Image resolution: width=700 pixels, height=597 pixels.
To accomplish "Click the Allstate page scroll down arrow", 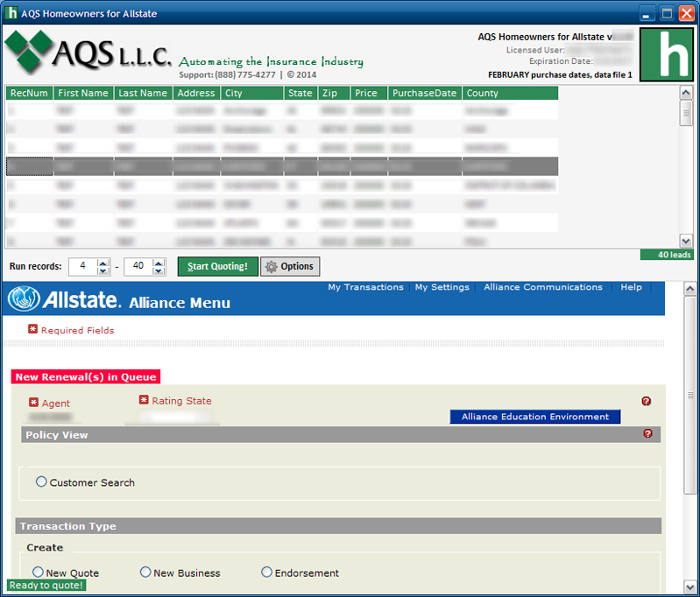I will point(689,586).
